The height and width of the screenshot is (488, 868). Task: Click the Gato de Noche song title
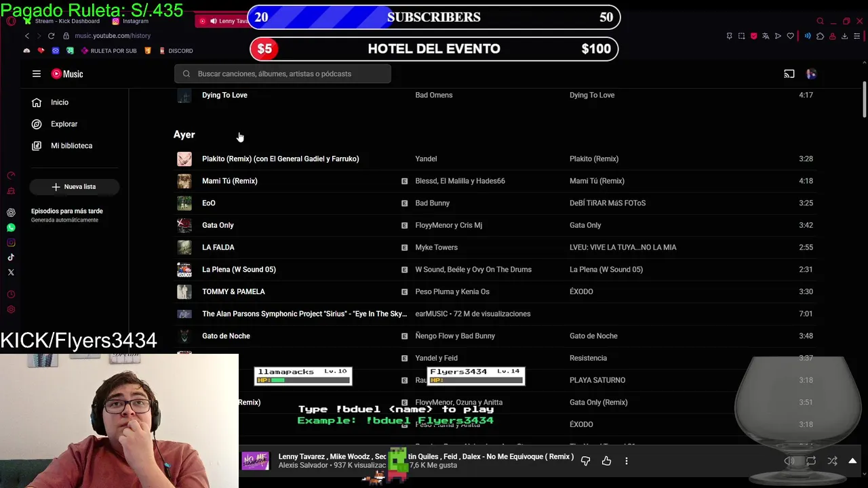click(226, 336)
